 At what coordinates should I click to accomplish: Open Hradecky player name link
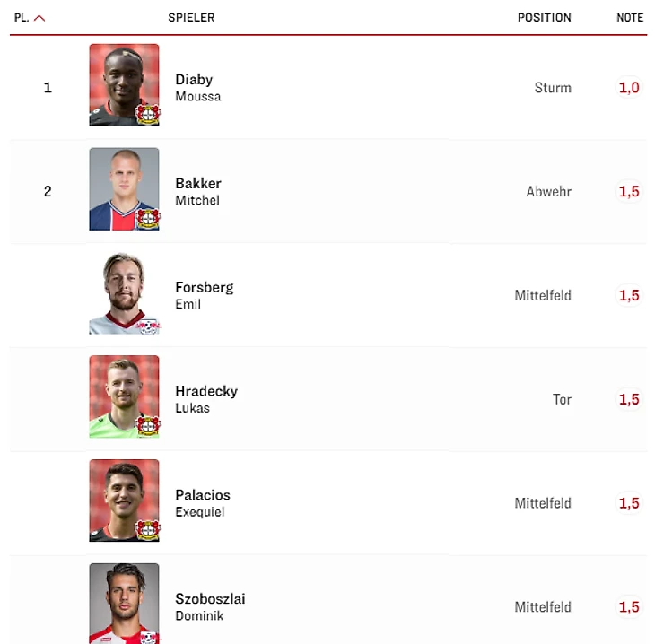click(206, 391)
